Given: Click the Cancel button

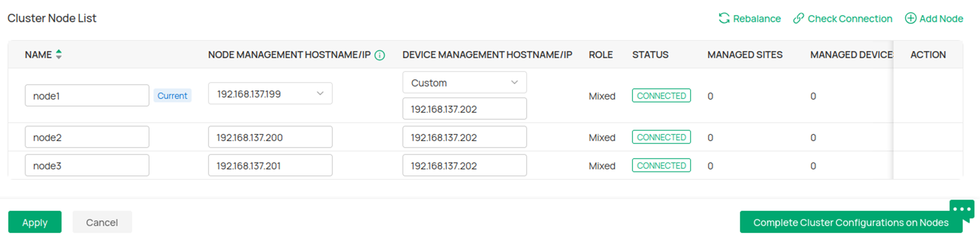Looking at the screenshot, I should [102, 222].
